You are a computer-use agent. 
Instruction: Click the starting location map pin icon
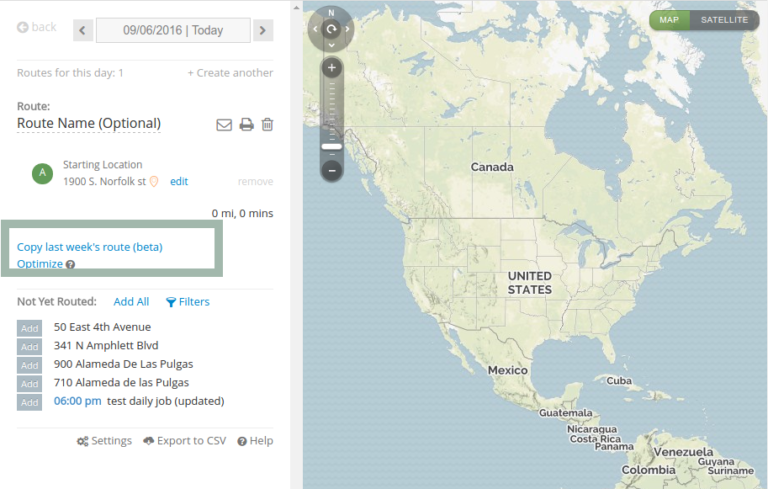click(x=154, y=182)
